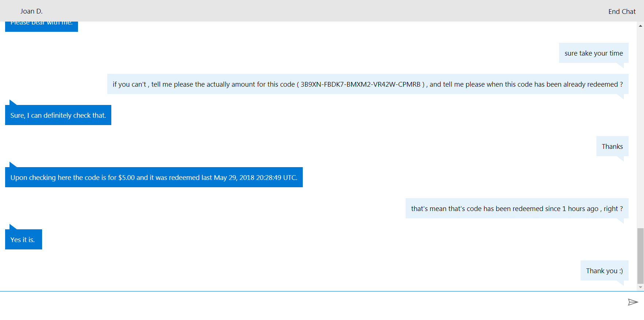Viewport: 644px width, 320px height.
Task: End the chat session
Action: 622,11
